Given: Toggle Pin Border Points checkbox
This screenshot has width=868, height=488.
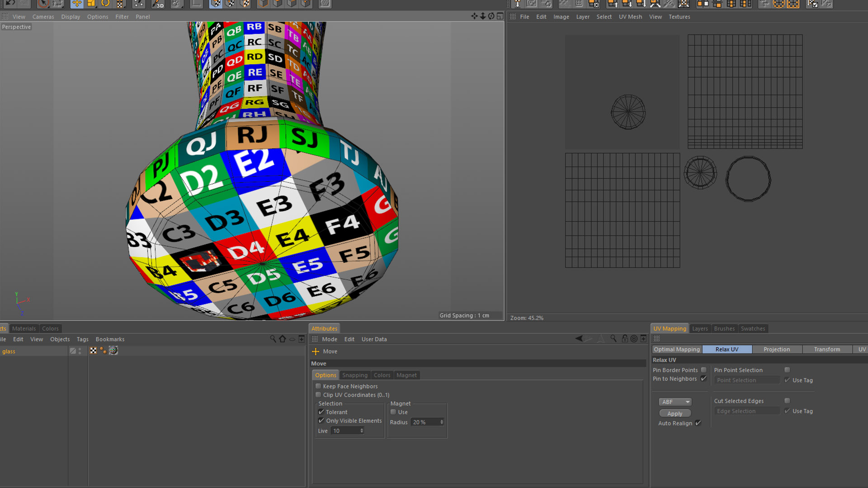Looking at the screenshot, I should click(x=703, y=370).
